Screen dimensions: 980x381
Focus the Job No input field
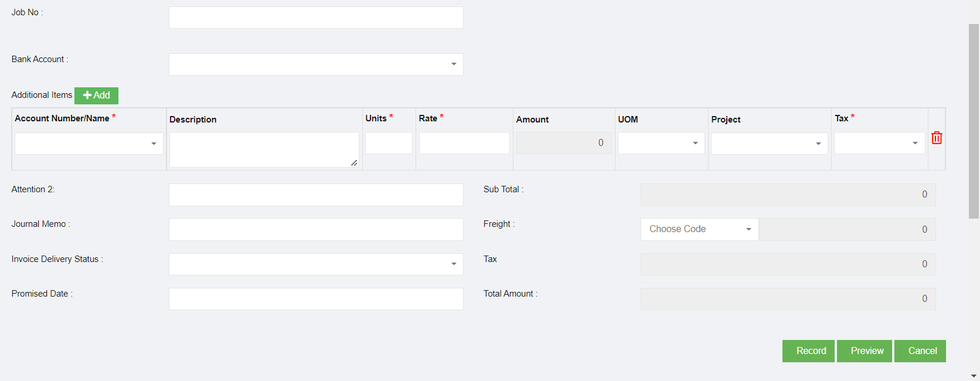(316, 18)
